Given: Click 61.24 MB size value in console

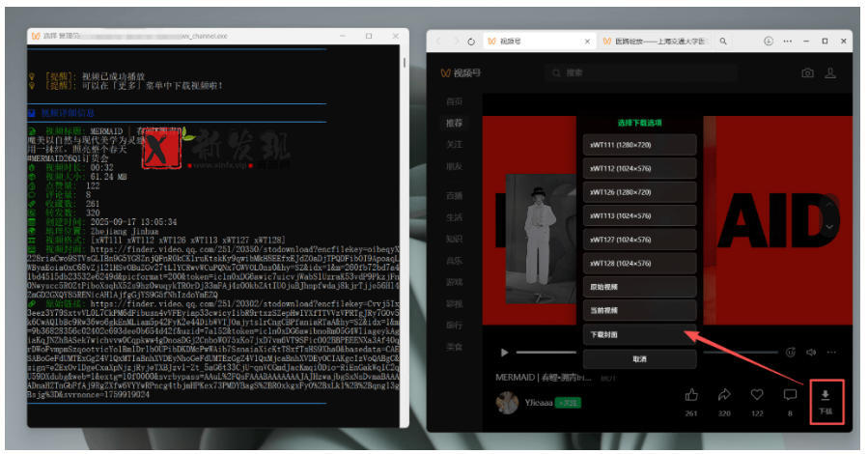Looking at the screenshot, I should tap(108, 177).
